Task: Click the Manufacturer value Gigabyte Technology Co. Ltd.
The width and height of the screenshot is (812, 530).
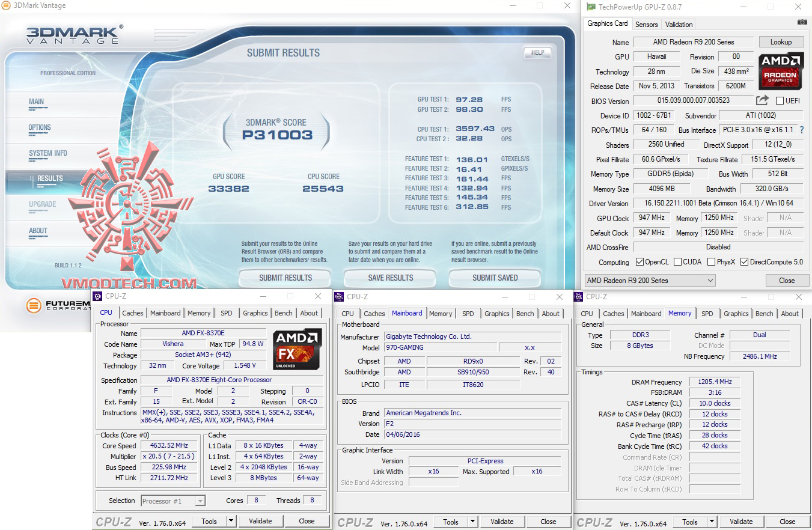Action: (x=472, y=337)
